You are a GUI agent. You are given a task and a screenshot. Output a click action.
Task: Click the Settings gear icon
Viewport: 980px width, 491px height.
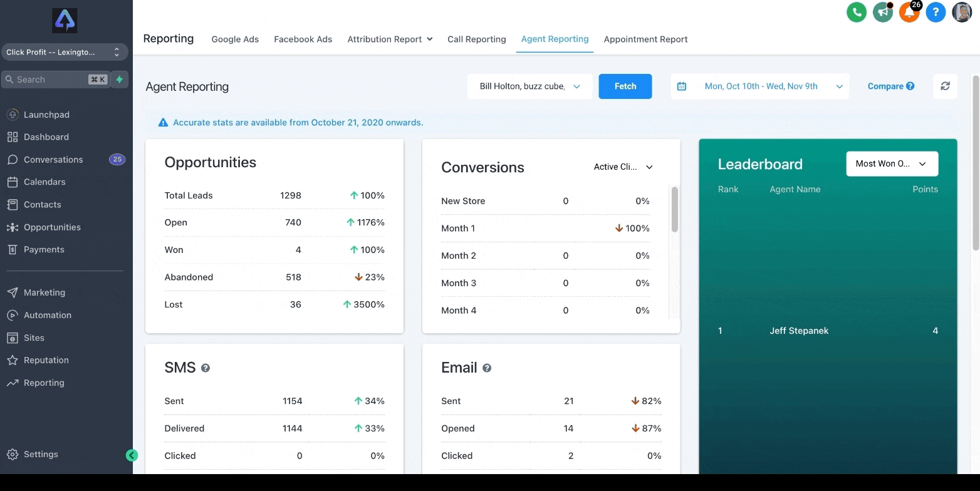click(13, 454)
